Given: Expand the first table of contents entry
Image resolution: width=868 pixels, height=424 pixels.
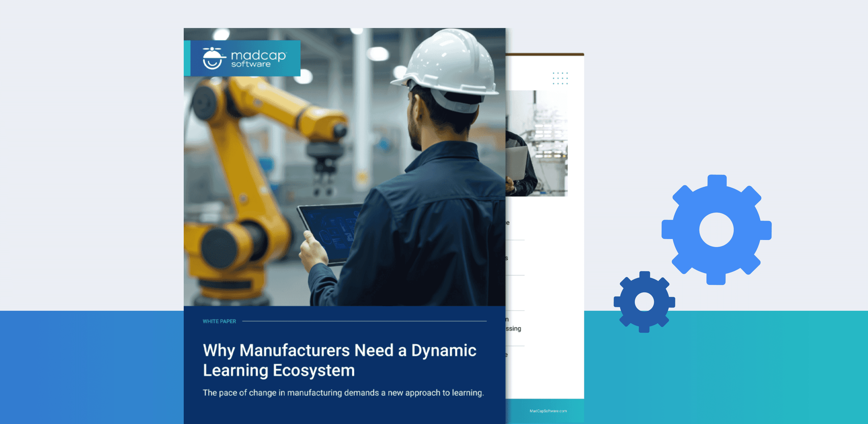Looking at the screenshot, I should tap(507, 223).
